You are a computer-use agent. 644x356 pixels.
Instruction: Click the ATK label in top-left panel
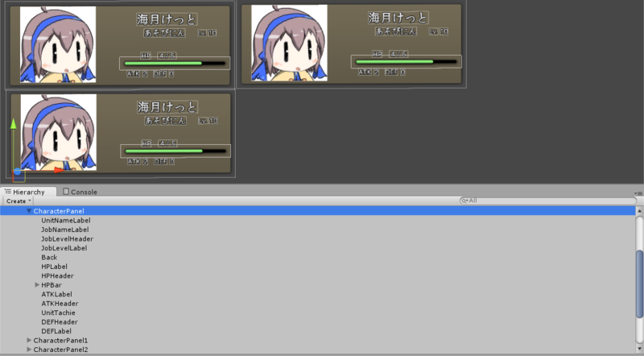[134, 74]
